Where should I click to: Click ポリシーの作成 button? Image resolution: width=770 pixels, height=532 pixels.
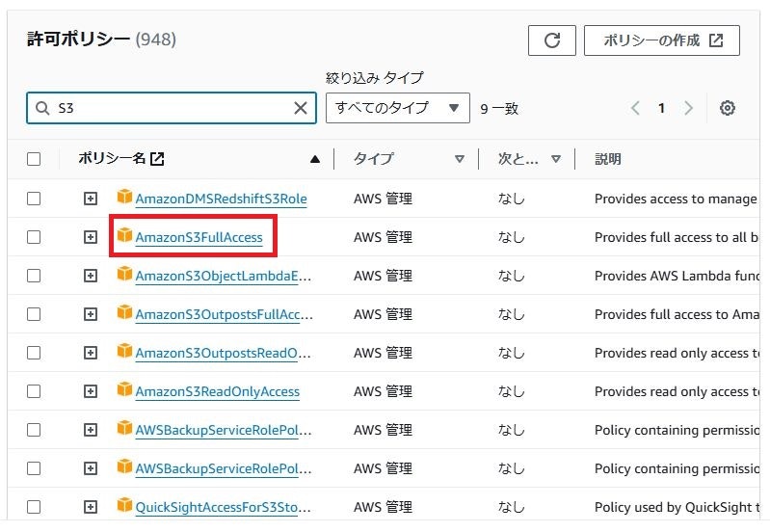661,40
